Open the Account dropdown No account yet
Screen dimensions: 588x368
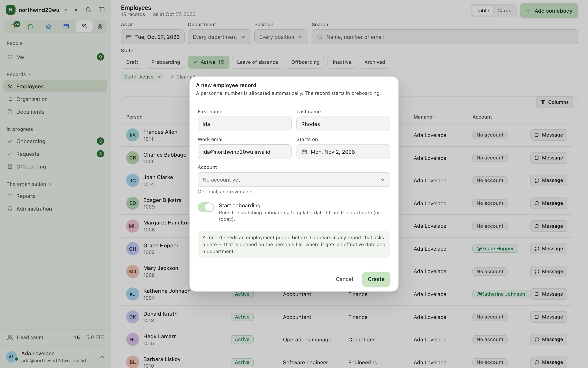[x=294, y=180]
